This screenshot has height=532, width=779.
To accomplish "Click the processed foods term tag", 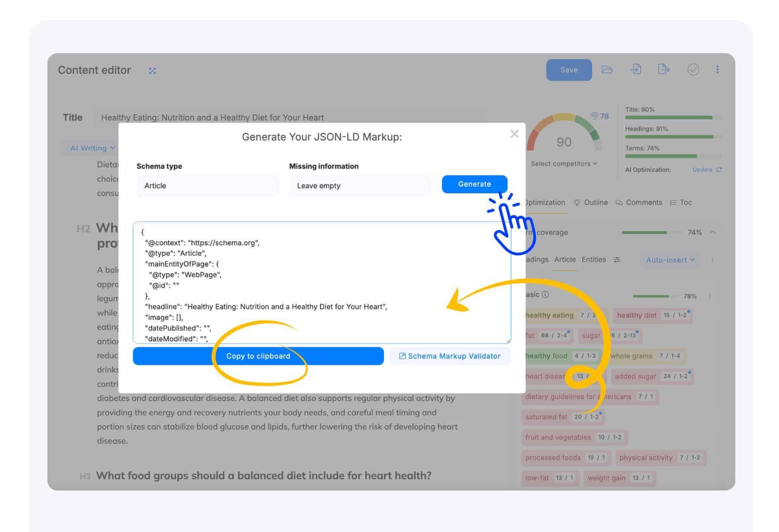I will [566, 458].
